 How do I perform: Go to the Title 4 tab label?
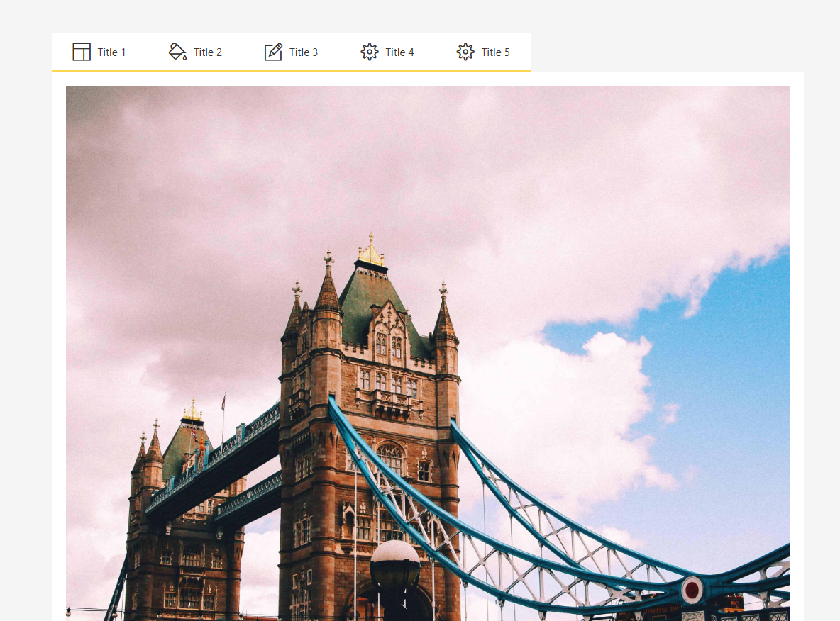399,52
